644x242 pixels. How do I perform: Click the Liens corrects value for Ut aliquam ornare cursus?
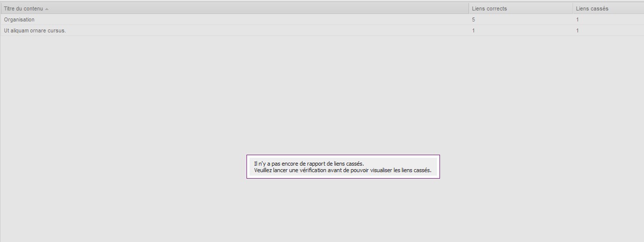click(x=473, y=30)
